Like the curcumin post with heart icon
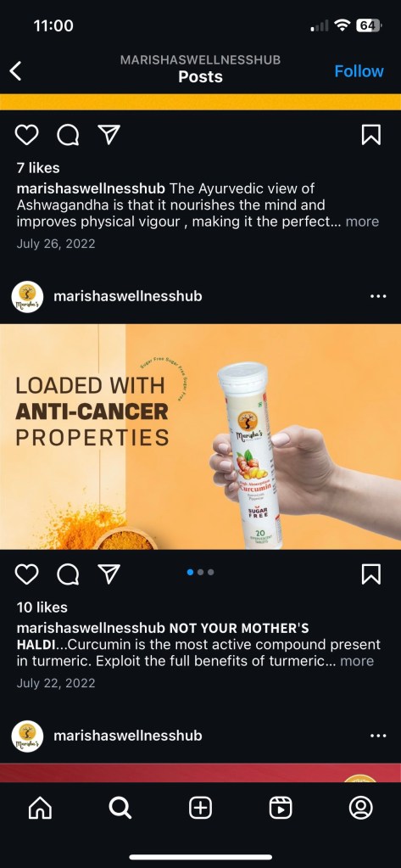The width and height of the screenshot is (401, 868). (26, 574)
